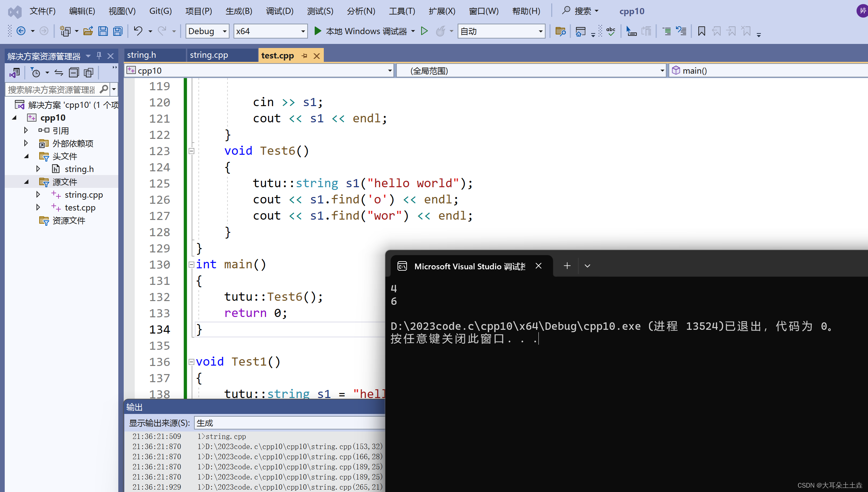
Task: Open a new console tab with plus button
Action: coord(567,266)
